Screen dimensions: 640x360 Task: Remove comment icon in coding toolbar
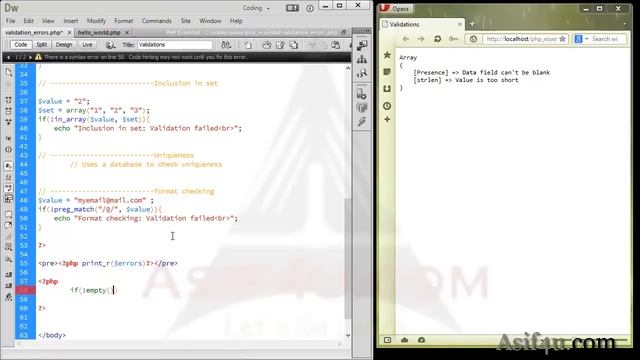9,226
